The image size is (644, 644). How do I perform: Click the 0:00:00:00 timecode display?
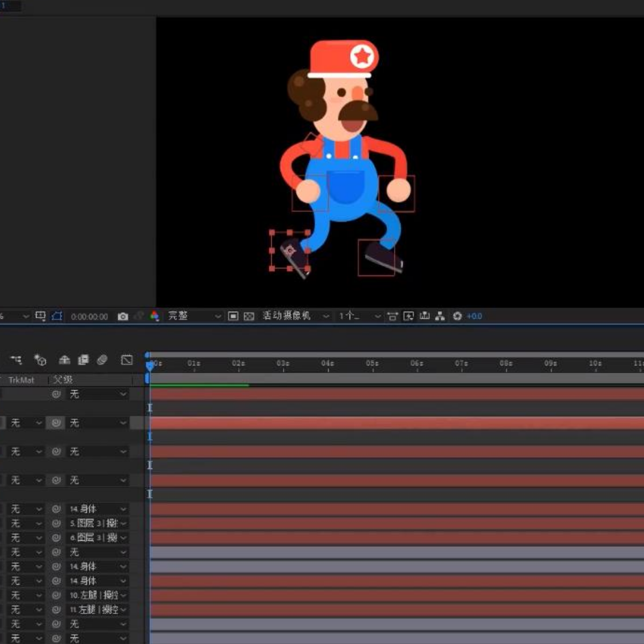pos(89,317)
